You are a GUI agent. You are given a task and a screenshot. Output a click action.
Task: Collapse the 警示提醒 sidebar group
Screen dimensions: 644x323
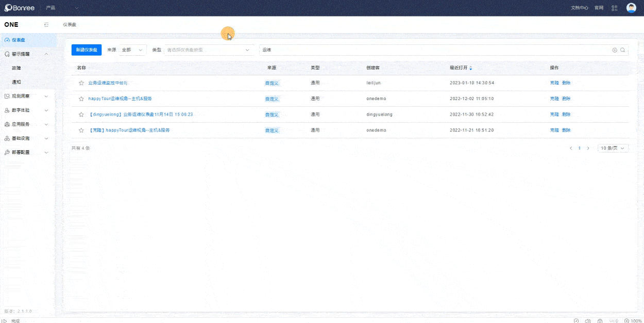[x=46, y=54]
